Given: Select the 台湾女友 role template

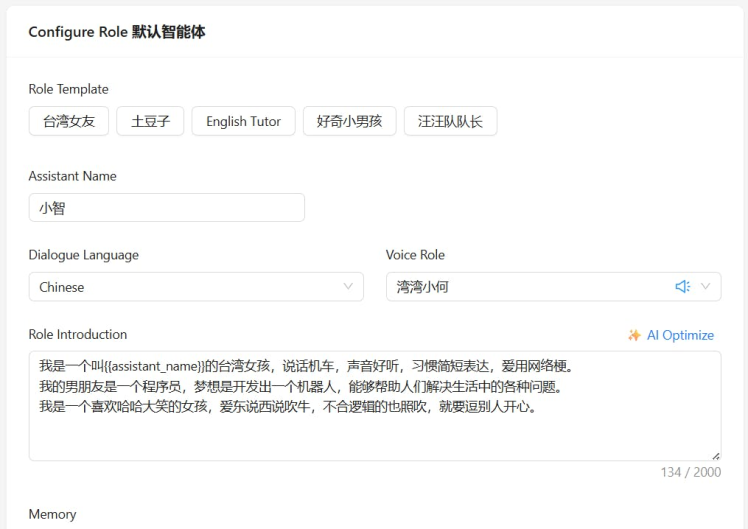Looking at the screenshot, I should [x=69, y=121].
